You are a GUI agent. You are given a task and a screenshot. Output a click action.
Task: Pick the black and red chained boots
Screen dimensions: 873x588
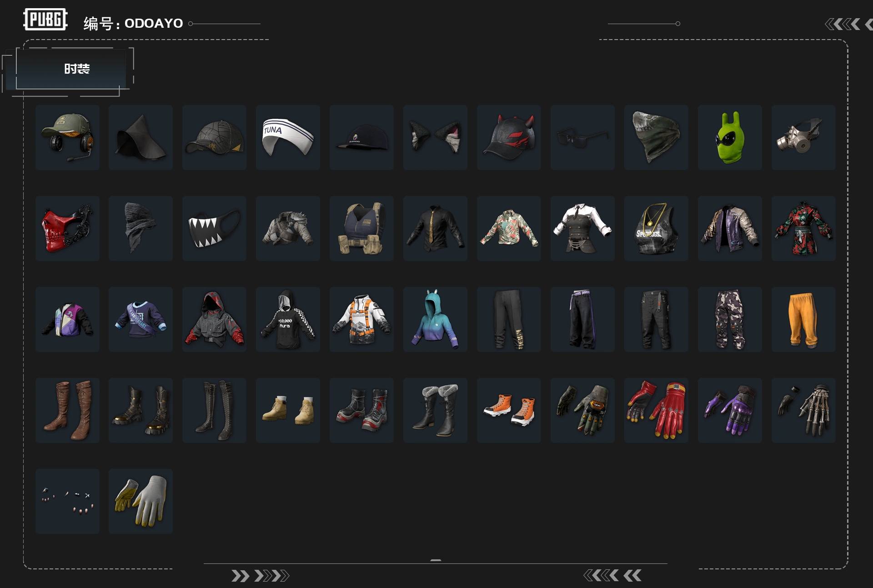click(x=362, y=410)
